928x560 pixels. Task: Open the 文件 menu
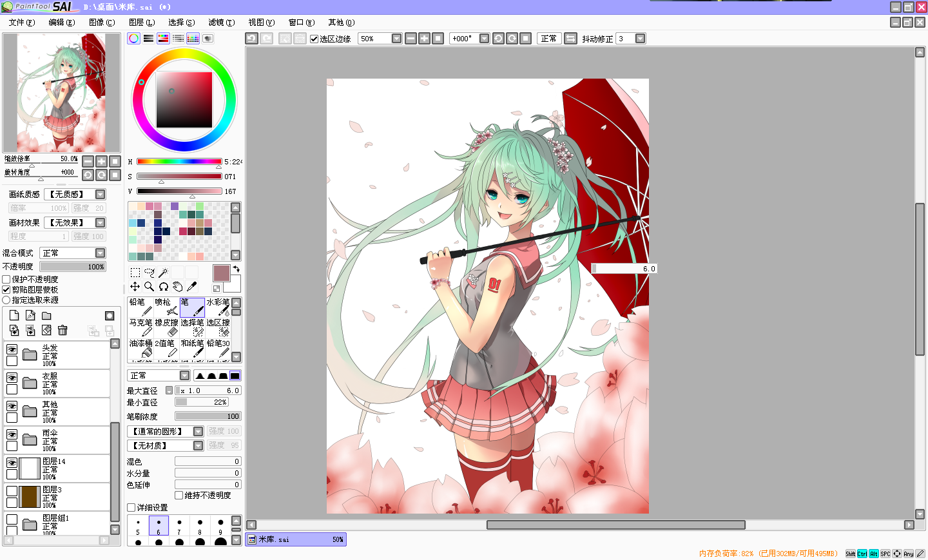[x=22, y=23]
